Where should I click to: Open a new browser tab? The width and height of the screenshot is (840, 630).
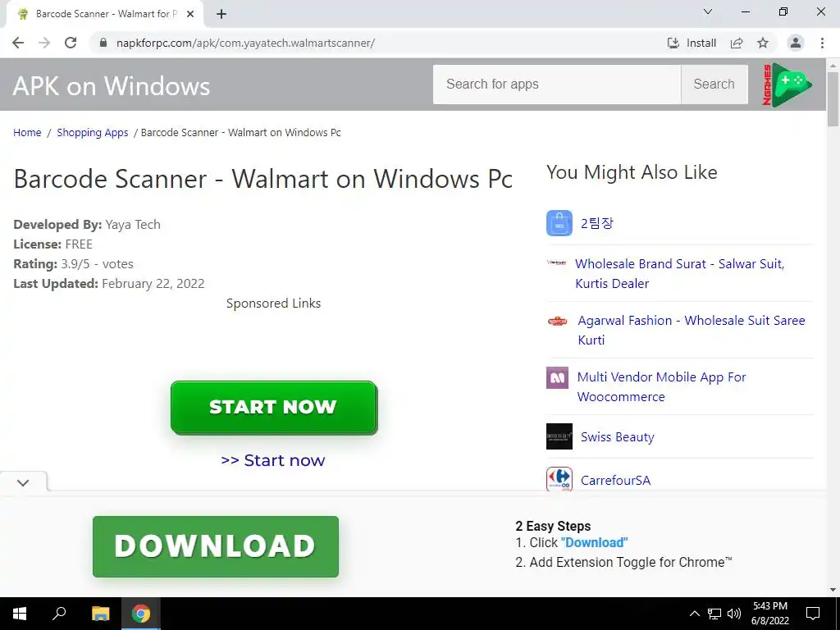pyautogui.click(x=221, y=15)
